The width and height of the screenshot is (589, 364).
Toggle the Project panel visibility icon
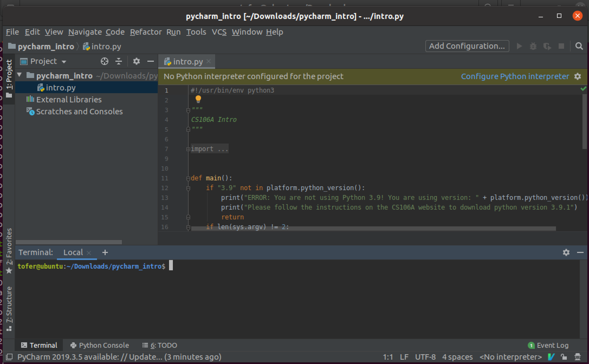click(151, 61)
